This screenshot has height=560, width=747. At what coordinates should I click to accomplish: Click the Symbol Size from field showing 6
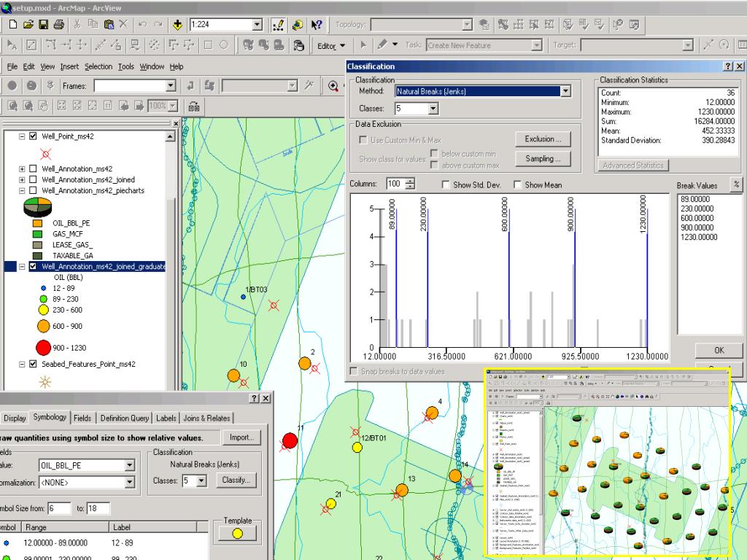[58, 508]
